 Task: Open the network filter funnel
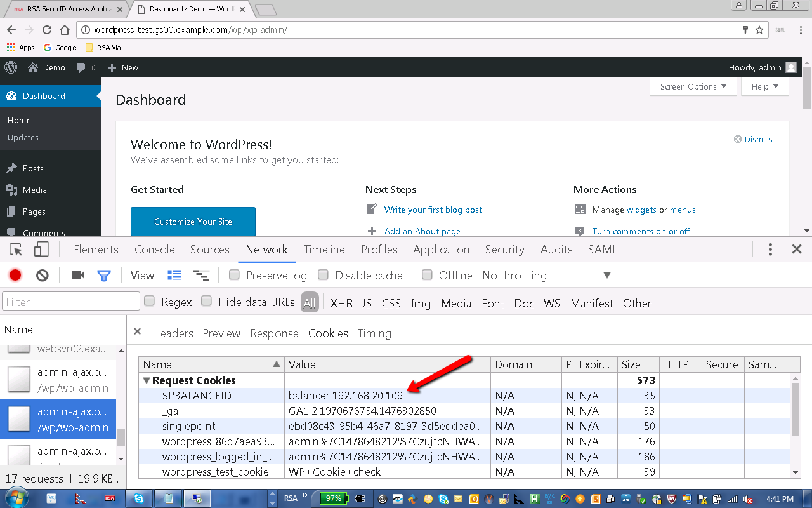(x=104, y=275)
